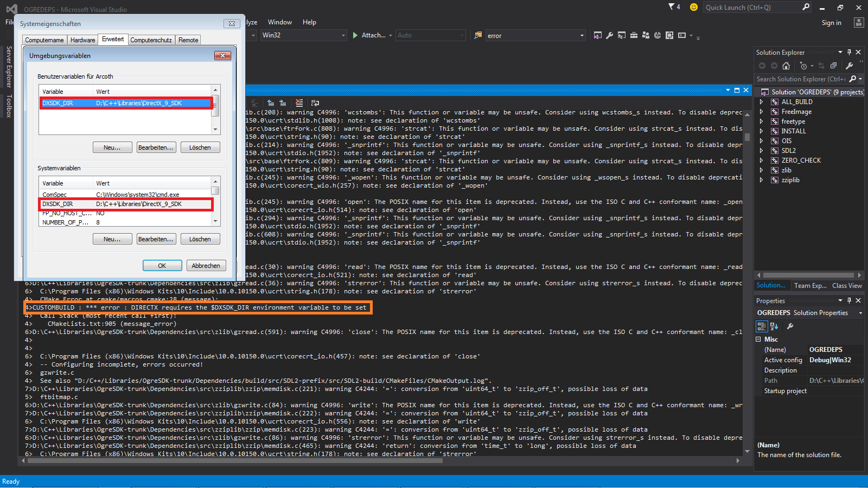868x488 pixels.
Task: Click the Solution Explorer Home icon
Action: point(786,66)
